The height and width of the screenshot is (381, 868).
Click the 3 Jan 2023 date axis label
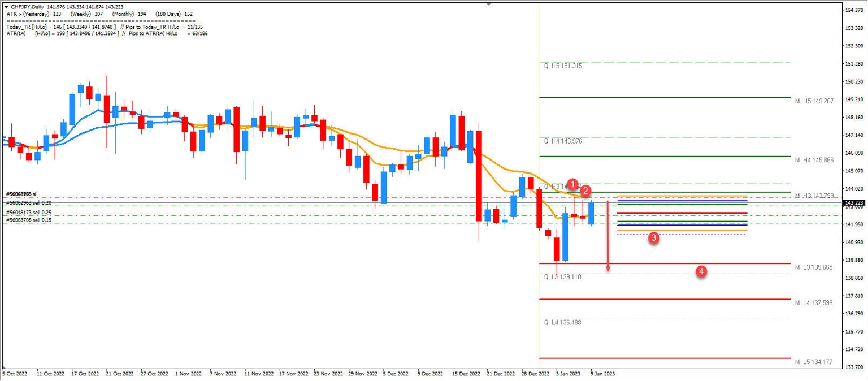(x=567, y=374)
